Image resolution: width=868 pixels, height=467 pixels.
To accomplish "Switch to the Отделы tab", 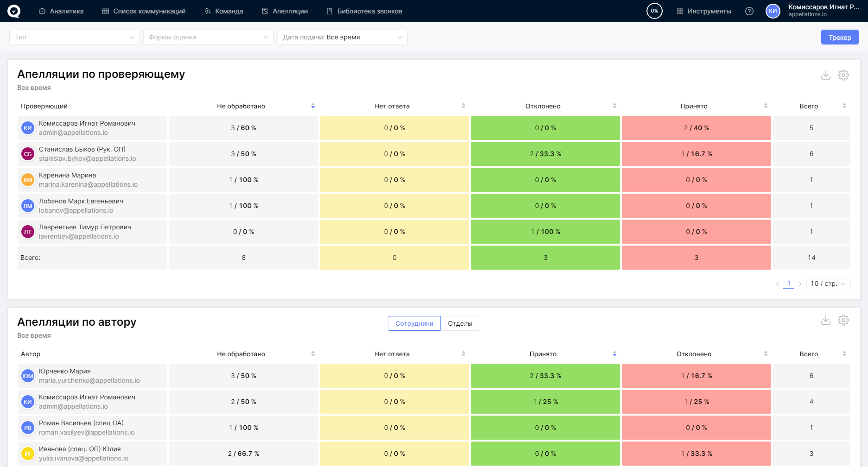I will [460, 323].
